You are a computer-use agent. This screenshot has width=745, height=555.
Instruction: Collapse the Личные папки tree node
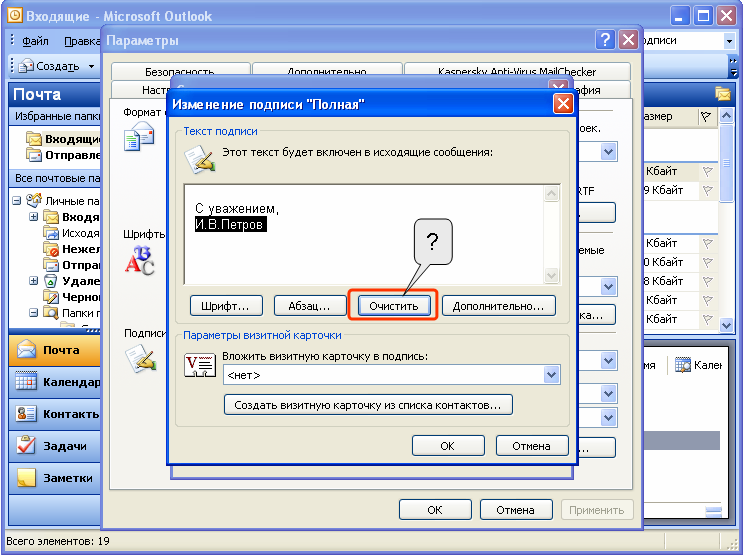[x=17, y=201]
